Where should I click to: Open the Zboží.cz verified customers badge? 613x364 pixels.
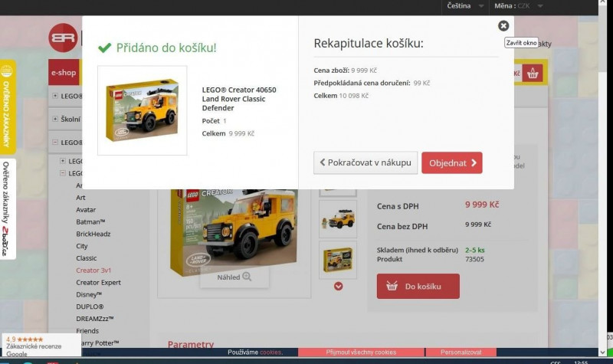coord(7,208)
